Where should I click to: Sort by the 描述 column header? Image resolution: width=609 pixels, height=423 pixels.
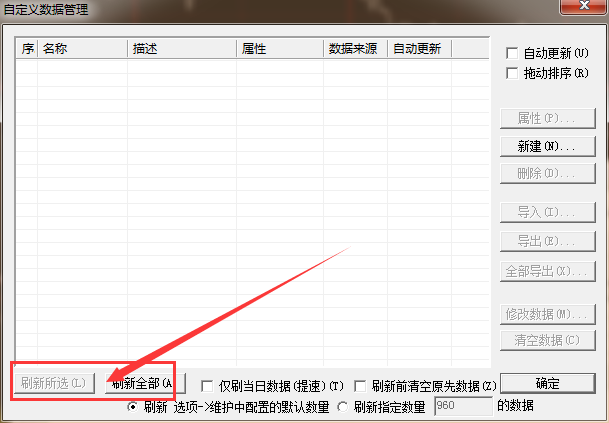[182, 49]
